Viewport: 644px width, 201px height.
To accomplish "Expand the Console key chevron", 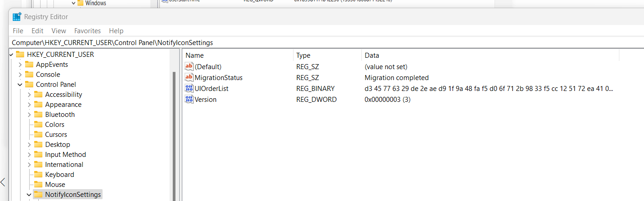I will 20,75.
